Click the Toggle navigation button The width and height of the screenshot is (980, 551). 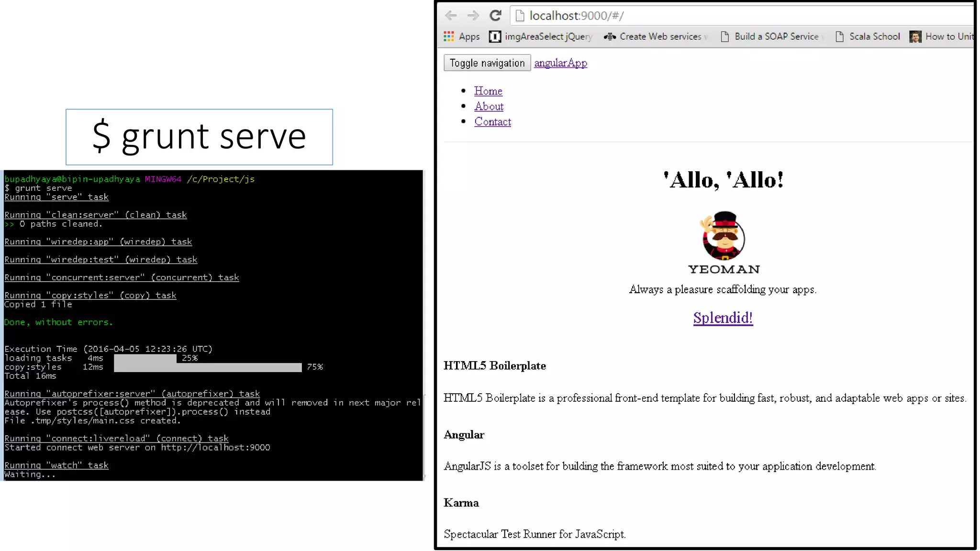[x=487, y=63]
